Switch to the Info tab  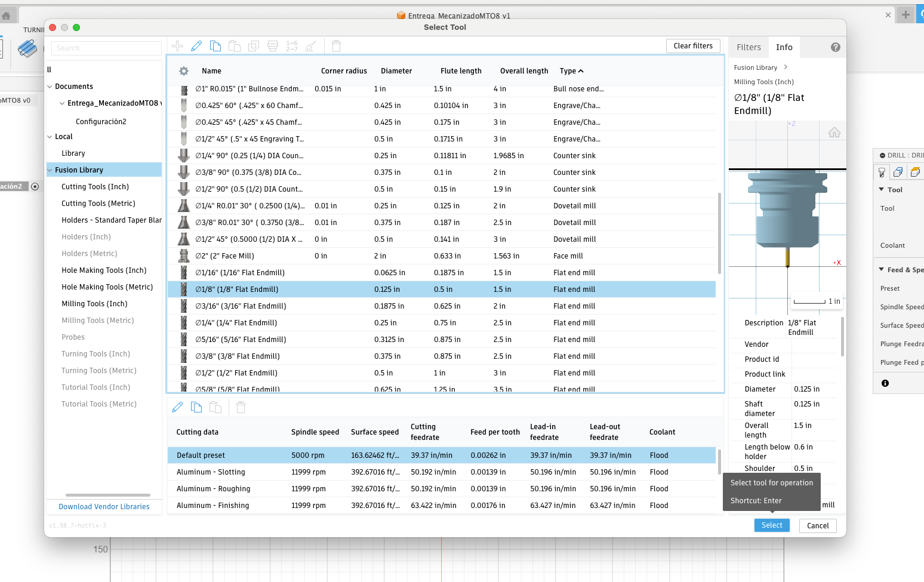click(784, 47)
